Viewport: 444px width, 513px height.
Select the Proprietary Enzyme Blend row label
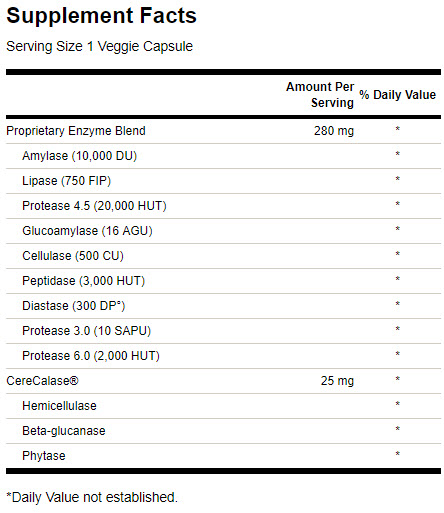[76, 131]
